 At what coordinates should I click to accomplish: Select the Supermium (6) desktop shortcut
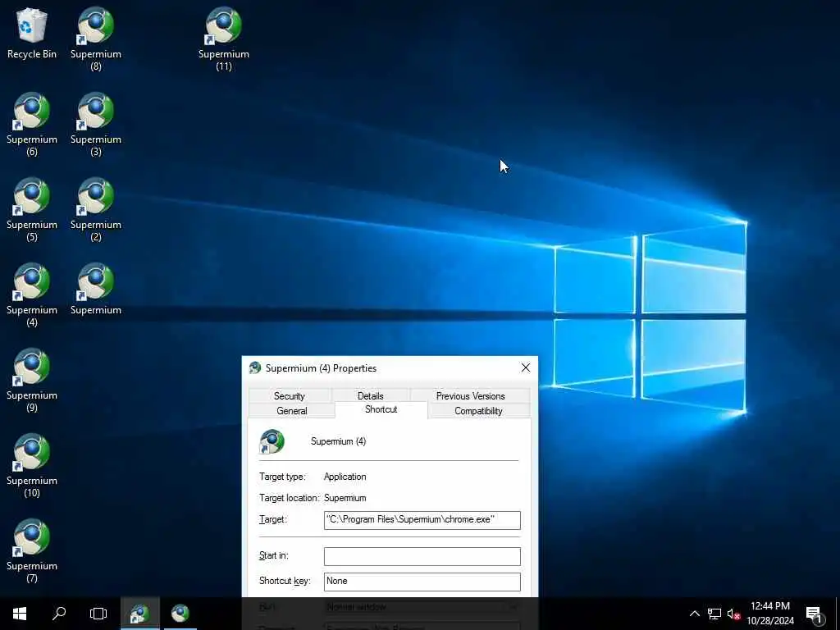click(x=32, y=125)
